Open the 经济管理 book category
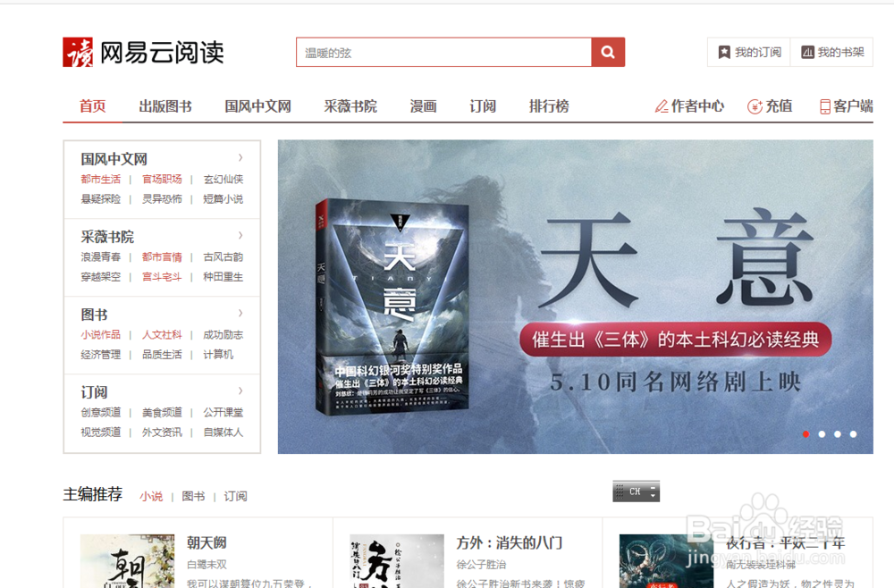 pos(101,355)
